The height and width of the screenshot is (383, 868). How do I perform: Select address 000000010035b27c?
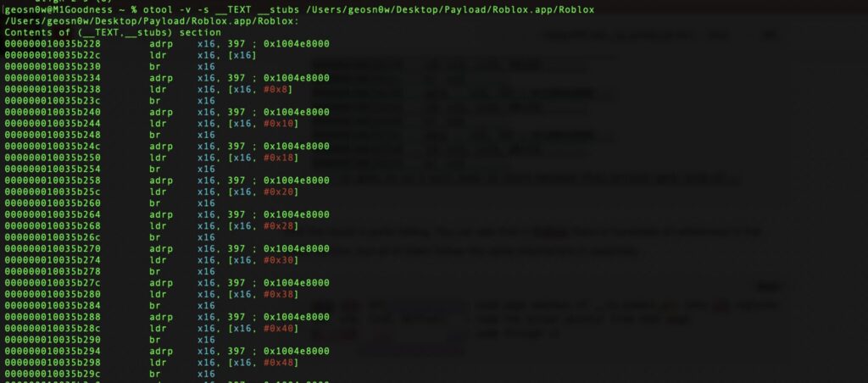click(53, 283)
